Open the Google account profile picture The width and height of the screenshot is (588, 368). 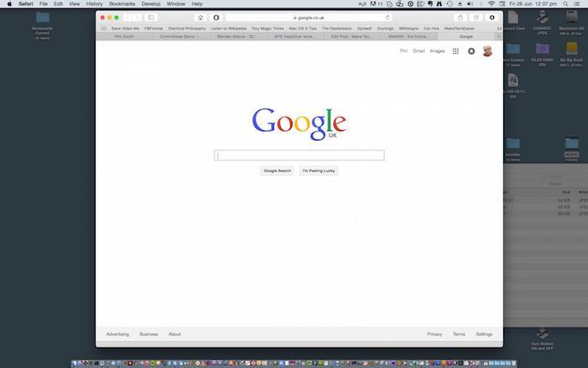click(487, 51)
